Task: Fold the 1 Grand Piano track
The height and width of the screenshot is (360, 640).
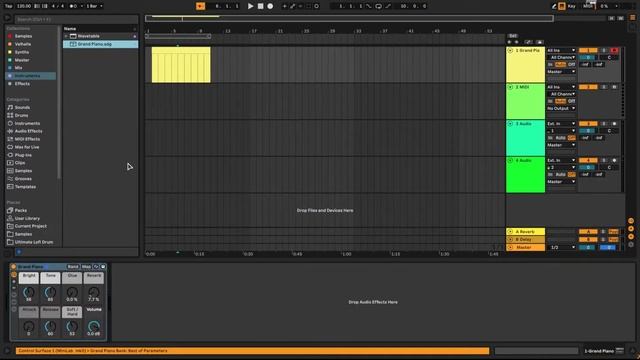Action: (x=510, y=50)
